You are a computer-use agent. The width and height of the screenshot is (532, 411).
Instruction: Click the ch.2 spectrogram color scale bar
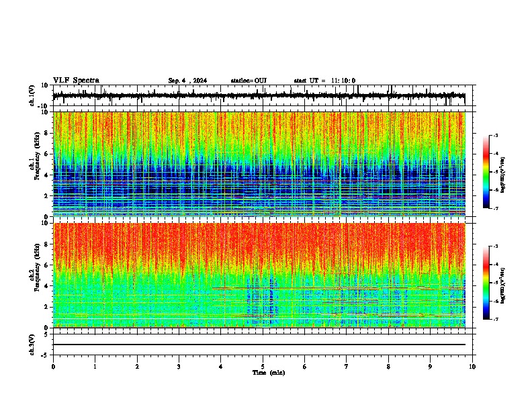[486, 283]
